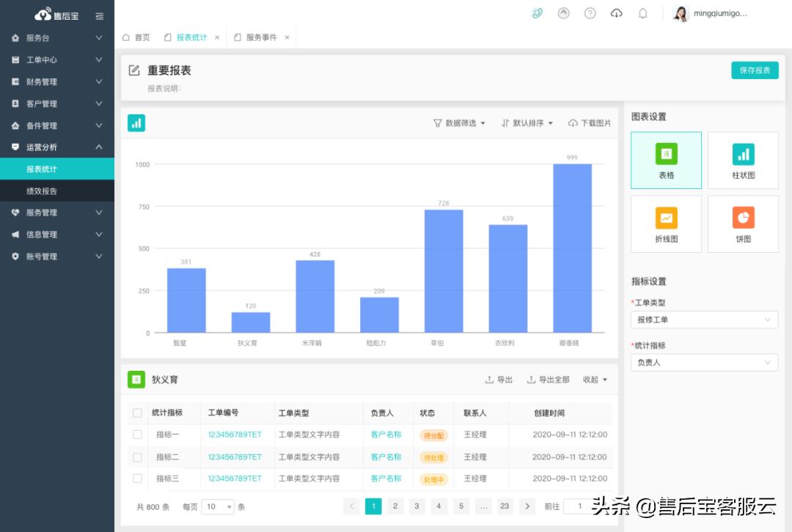The width and height of the screenshot is (792, 532).
Task: Open the 报修工单 type dropdown
Action: click(704, 319)
